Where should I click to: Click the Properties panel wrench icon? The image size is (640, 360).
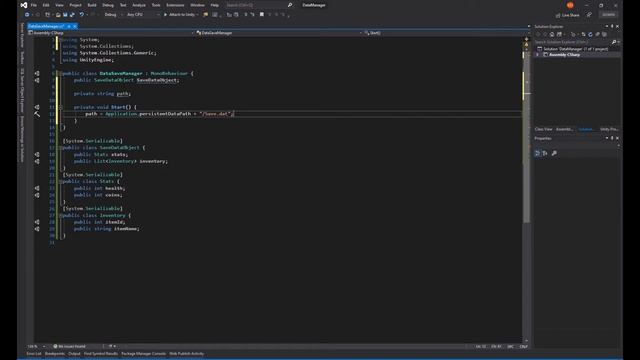pos(554,153)
